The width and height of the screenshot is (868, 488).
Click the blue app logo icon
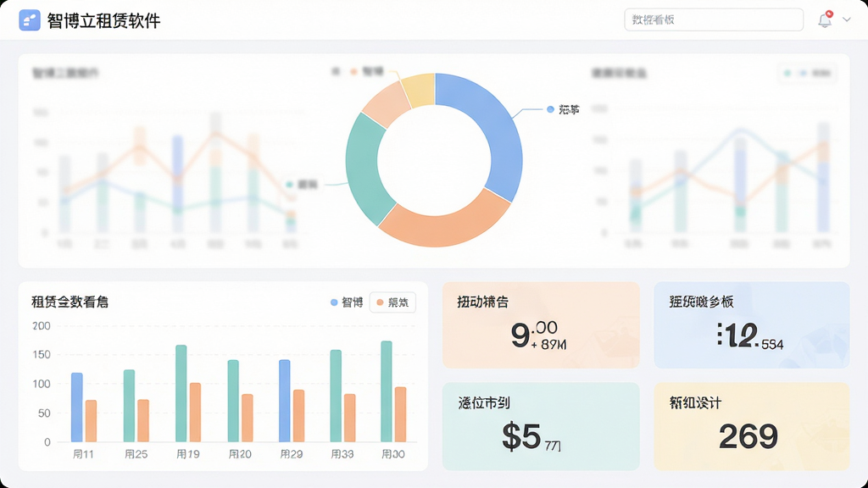(x=30, y=20)
